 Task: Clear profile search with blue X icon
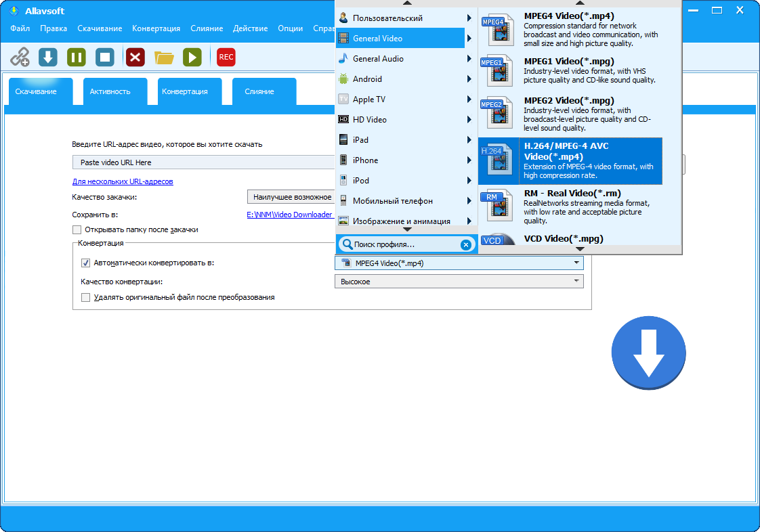point(466,245)
